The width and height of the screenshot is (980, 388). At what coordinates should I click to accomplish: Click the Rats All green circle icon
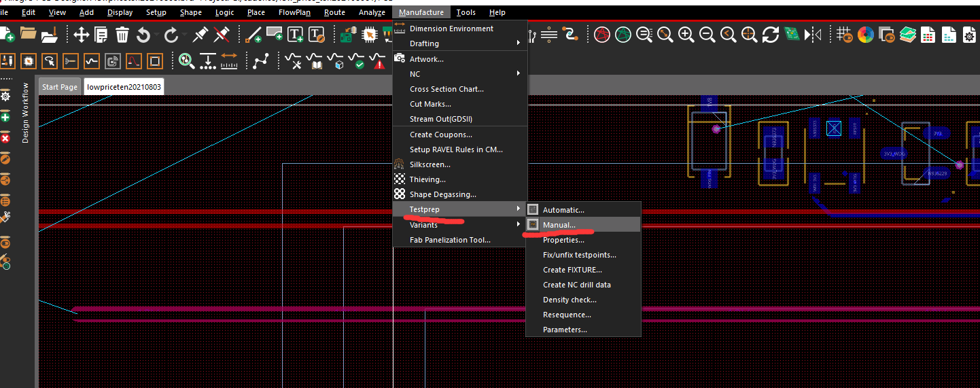click(623, 35)
